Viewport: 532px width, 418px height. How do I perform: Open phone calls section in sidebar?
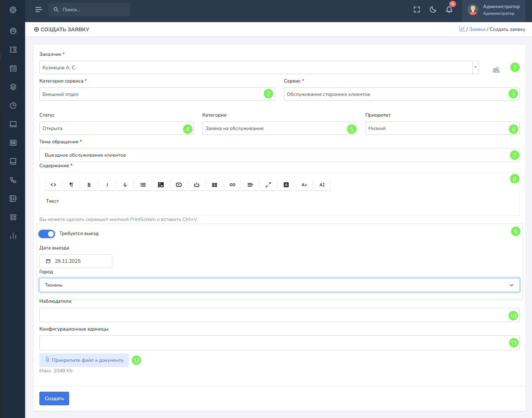click(x=13, y=180)
